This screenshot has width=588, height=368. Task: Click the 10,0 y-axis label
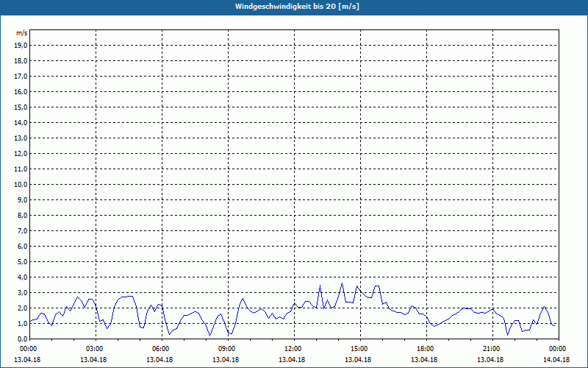pyautogui.click(x=21, y=185)
